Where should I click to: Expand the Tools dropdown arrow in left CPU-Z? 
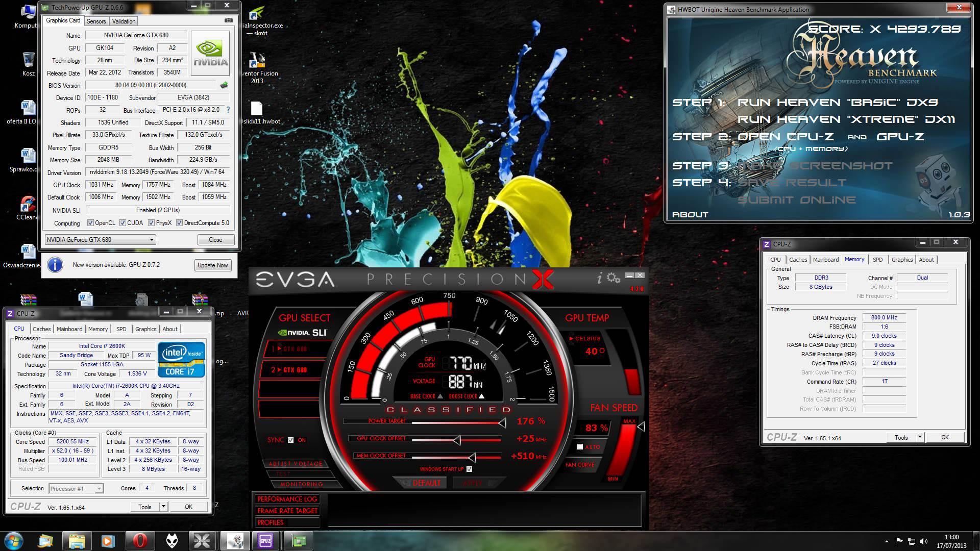(163, 507)
